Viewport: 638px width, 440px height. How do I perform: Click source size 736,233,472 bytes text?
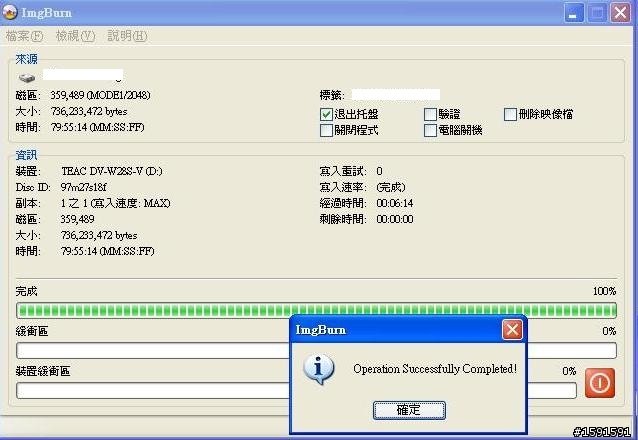(89, 112)
